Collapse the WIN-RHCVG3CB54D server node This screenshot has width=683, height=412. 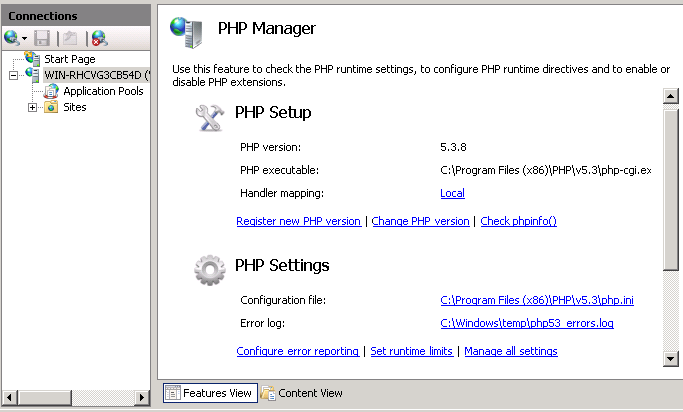[x=14, y=76]
